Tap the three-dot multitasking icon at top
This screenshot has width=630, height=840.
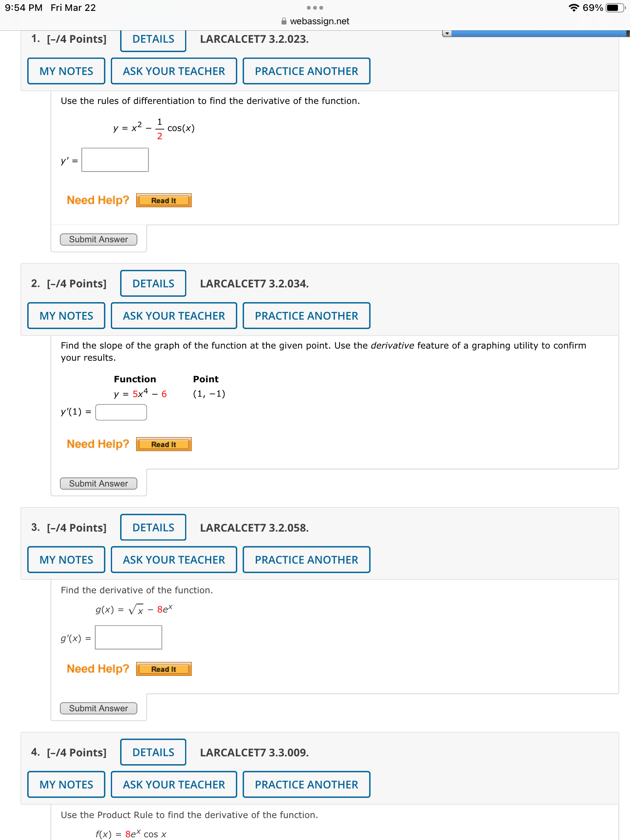tap(315, 8)
